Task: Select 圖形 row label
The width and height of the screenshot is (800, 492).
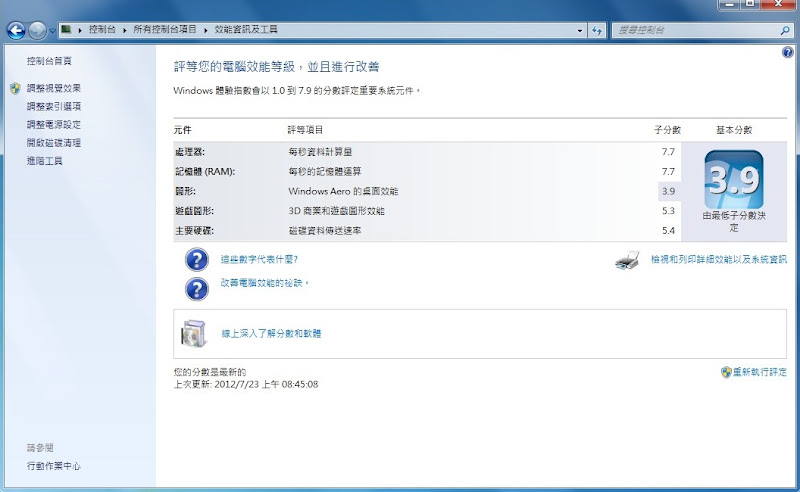Action: point(185,191)
